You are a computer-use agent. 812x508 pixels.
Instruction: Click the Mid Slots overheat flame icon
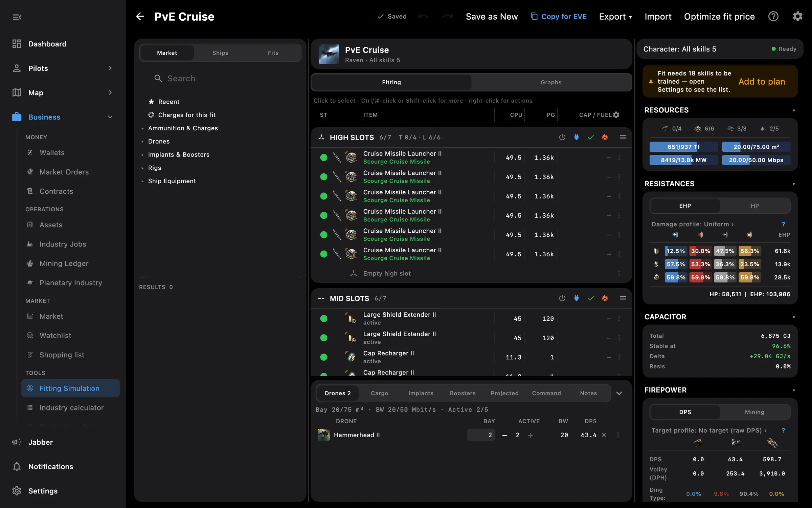pos(605,298)
